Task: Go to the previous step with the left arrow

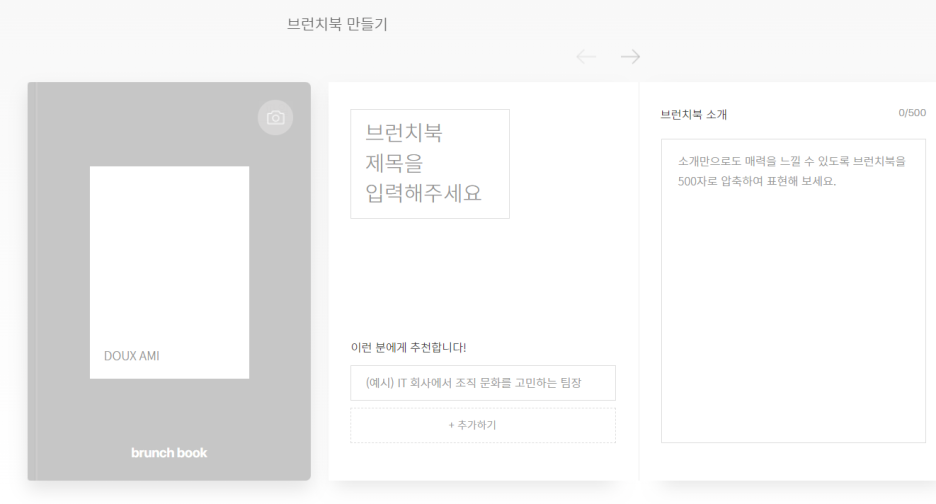Action: [586, 57]
